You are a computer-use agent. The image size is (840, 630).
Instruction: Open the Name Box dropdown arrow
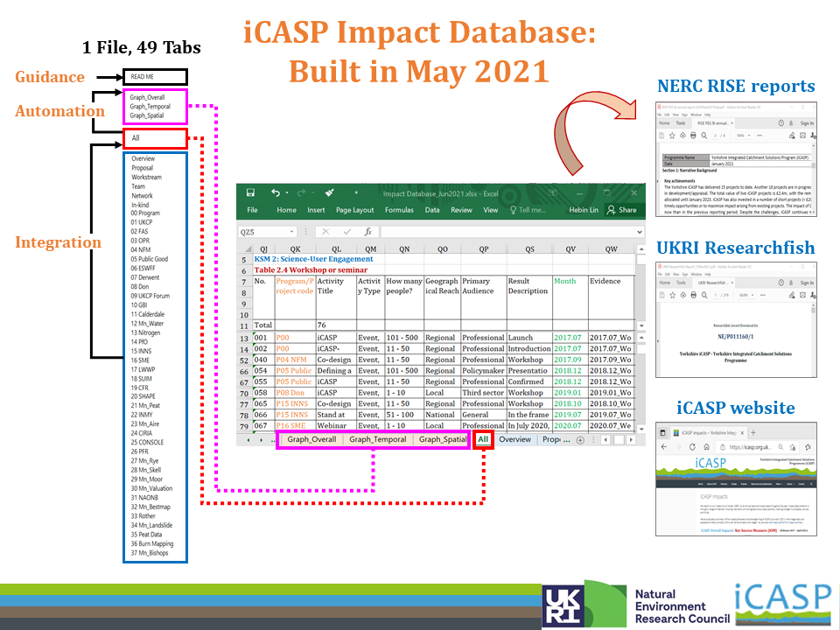(x=292, y=232)
